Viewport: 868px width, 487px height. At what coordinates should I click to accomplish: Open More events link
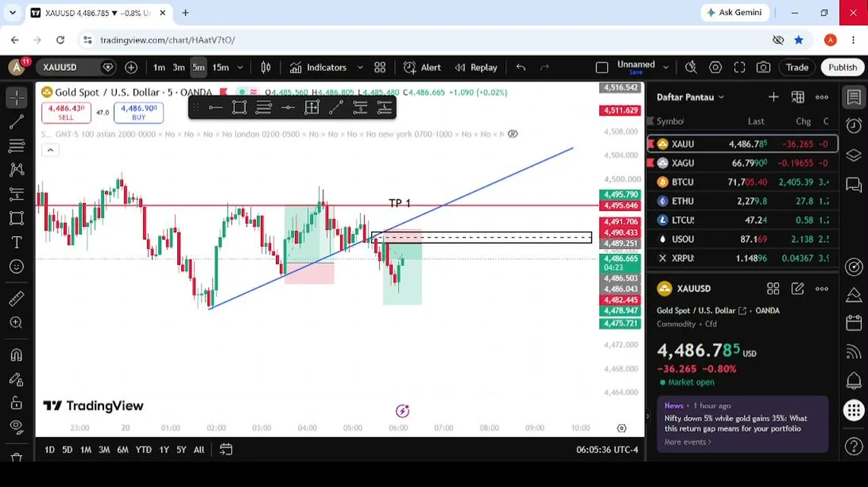[x=688, y=442]
